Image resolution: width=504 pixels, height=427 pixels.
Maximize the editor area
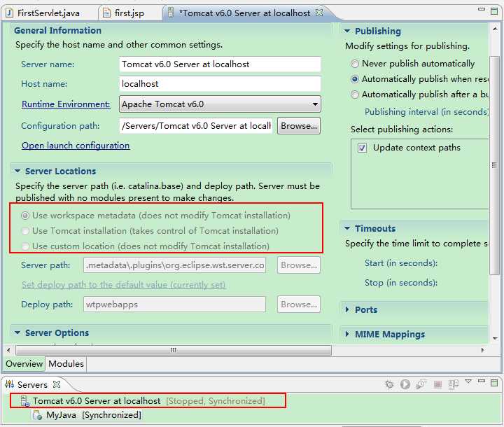[494, 11]
